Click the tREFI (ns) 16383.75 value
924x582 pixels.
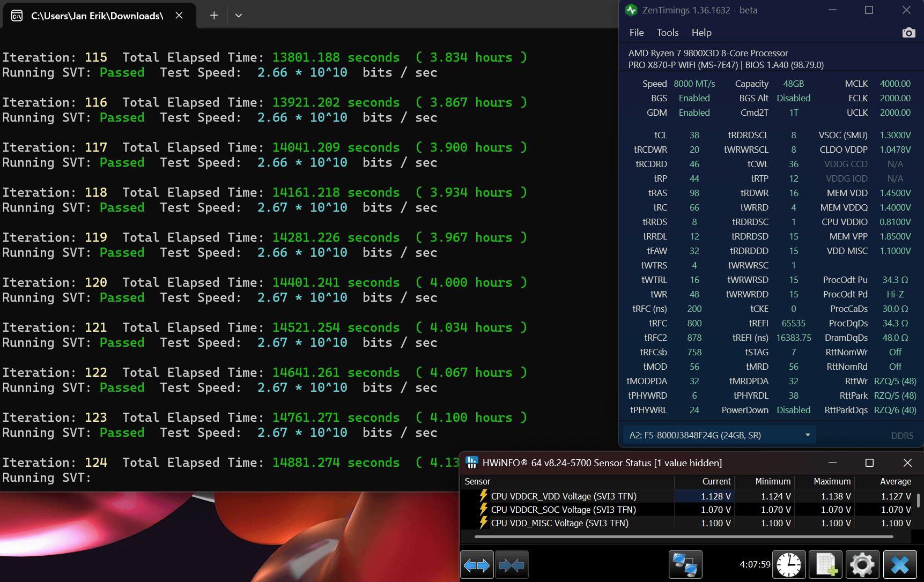794,338
